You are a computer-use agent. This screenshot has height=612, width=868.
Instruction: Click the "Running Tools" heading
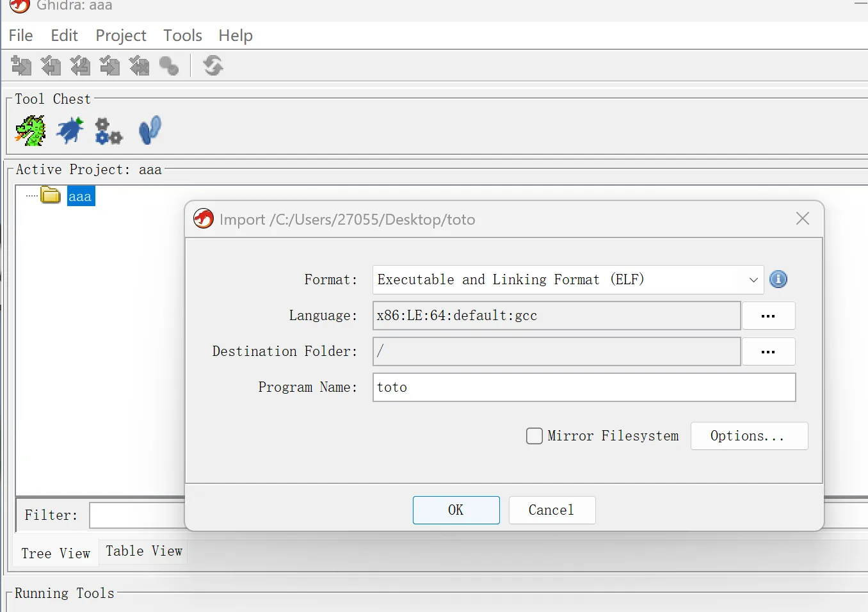[65, 593]
